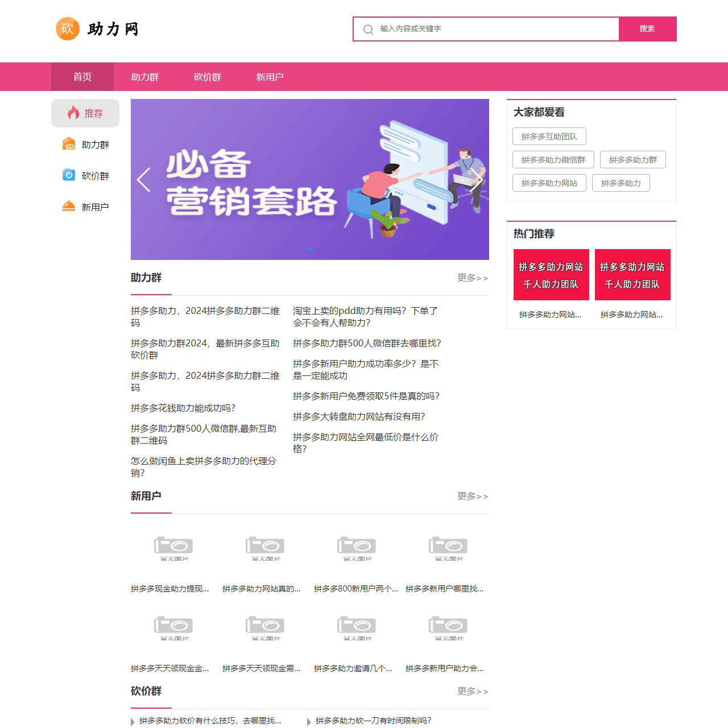Click the first no-image camera placeholder icon

[x=173, y=548]
